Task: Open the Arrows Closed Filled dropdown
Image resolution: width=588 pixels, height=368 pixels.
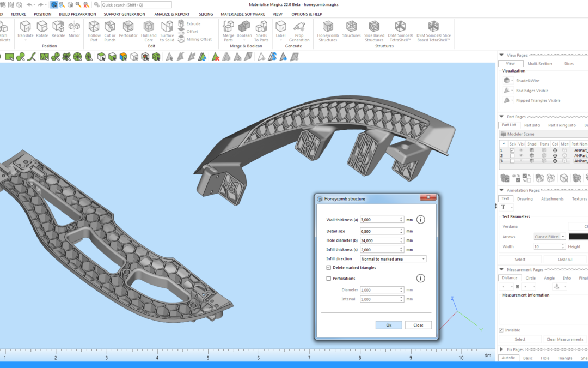Action: pyautogui.click(x=549, y=237)
